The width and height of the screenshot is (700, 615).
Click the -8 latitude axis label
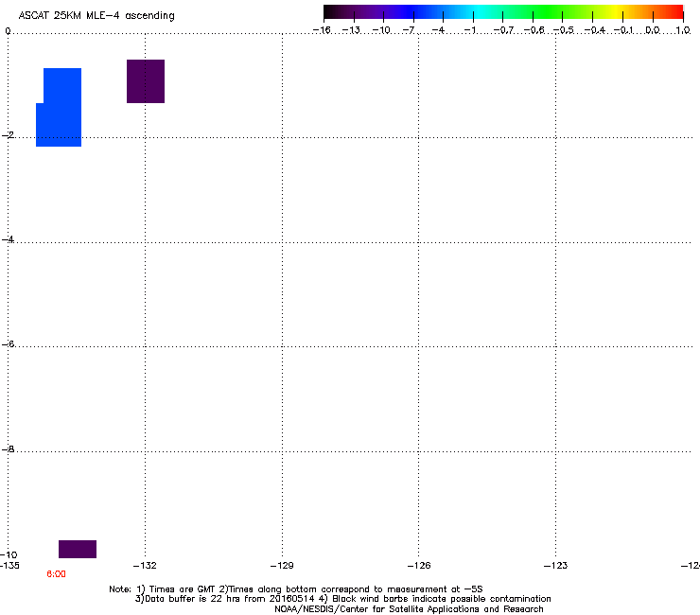click(x=8, y=448)
